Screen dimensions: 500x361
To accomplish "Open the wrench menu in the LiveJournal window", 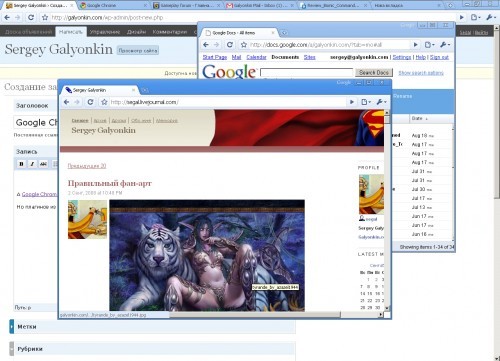I will point(381,102).
